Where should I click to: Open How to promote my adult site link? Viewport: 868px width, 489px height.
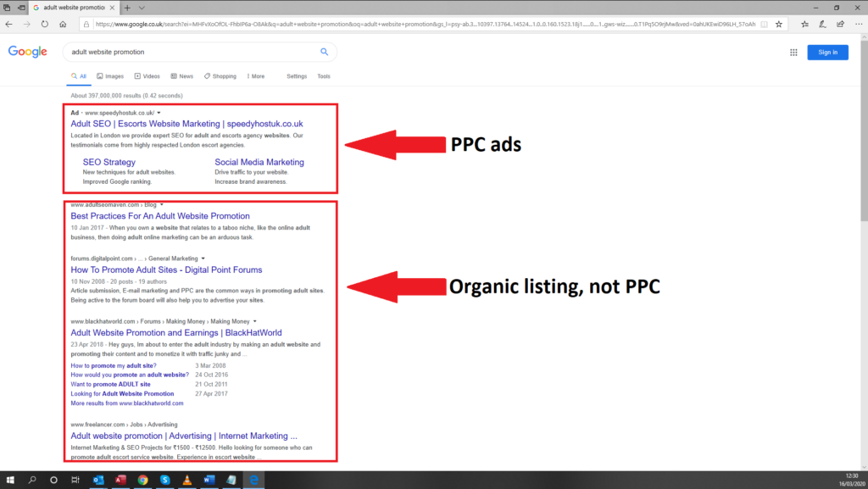114,365
